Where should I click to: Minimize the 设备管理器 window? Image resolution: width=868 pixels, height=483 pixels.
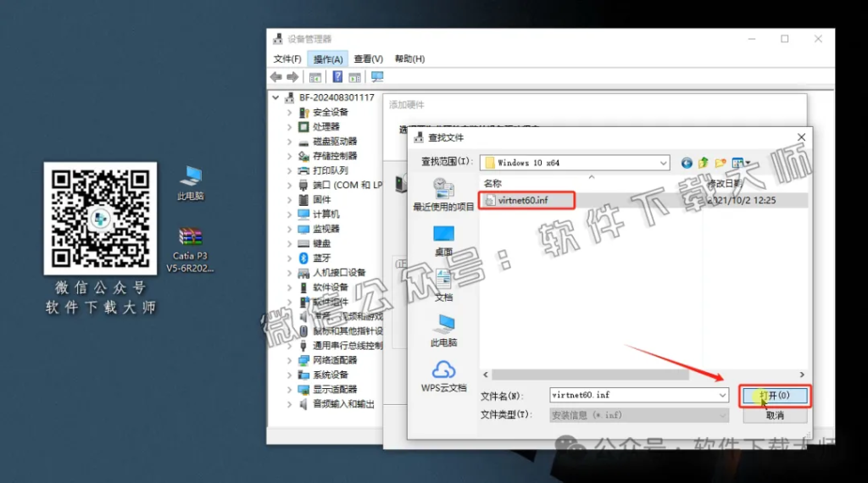click(751, 39)
